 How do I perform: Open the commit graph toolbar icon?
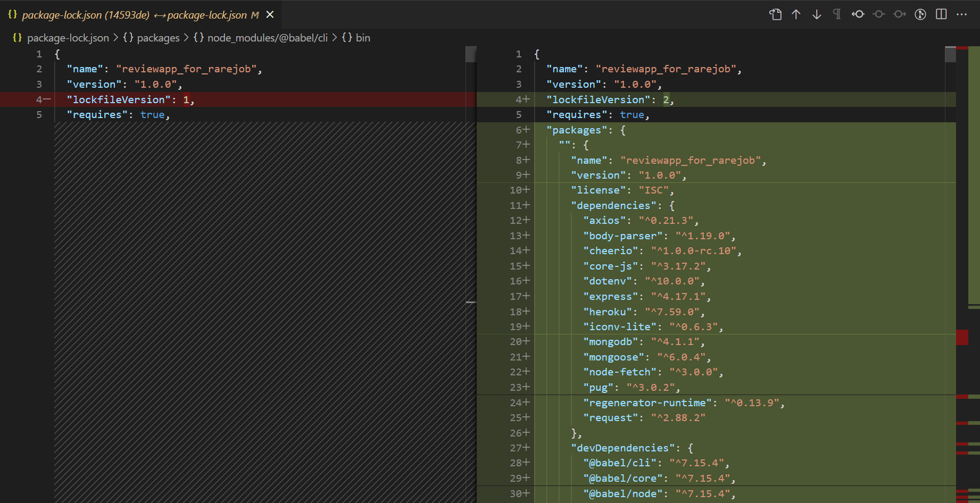click(920, 14)
